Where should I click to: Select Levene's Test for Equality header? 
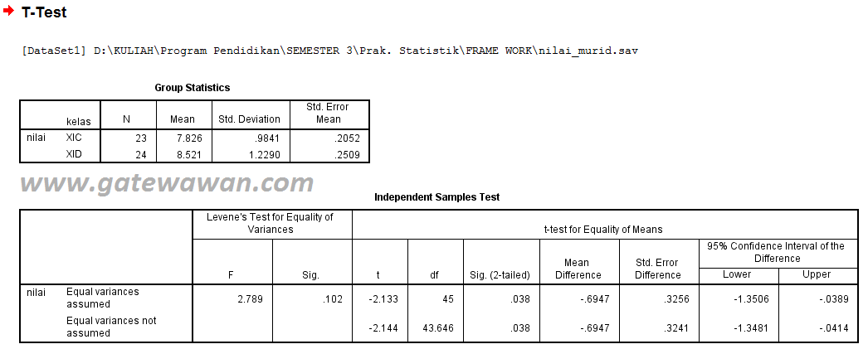pyautogui.click(x=271, y=223)
